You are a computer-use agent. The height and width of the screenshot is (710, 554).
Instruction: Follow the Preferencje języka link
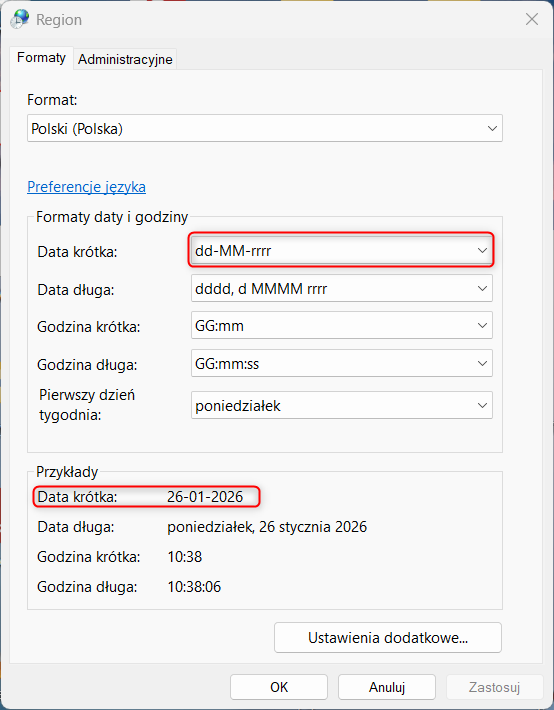pyautogui.click(x=87, y=187)
